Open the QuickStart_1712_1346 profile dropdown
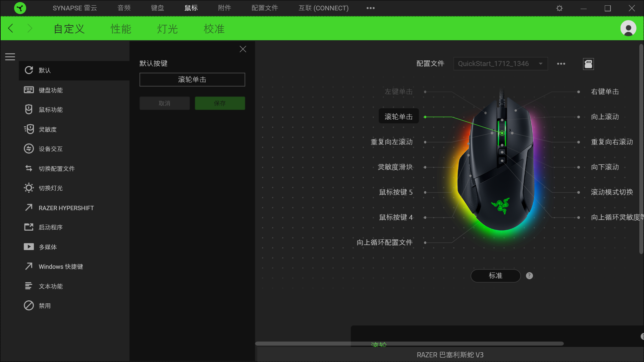This screenshot has width=644, height=362. [x=500, y=63]
